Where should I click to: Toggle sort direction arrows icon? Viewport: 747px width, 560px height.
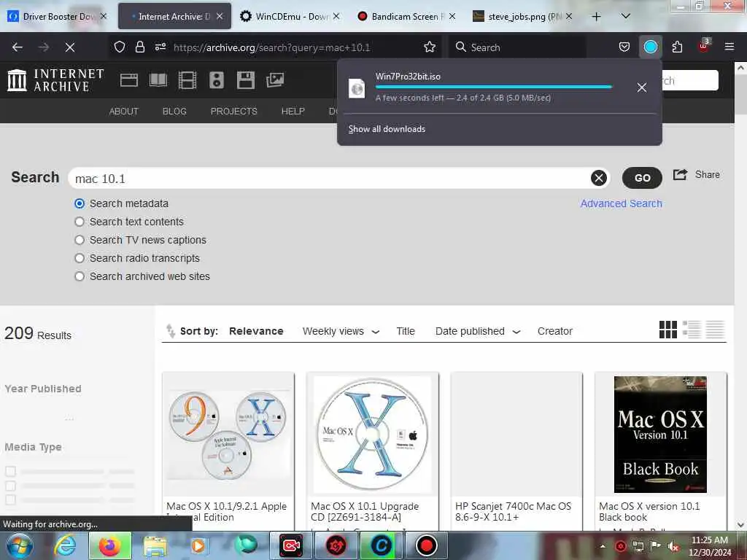(170, 330)
